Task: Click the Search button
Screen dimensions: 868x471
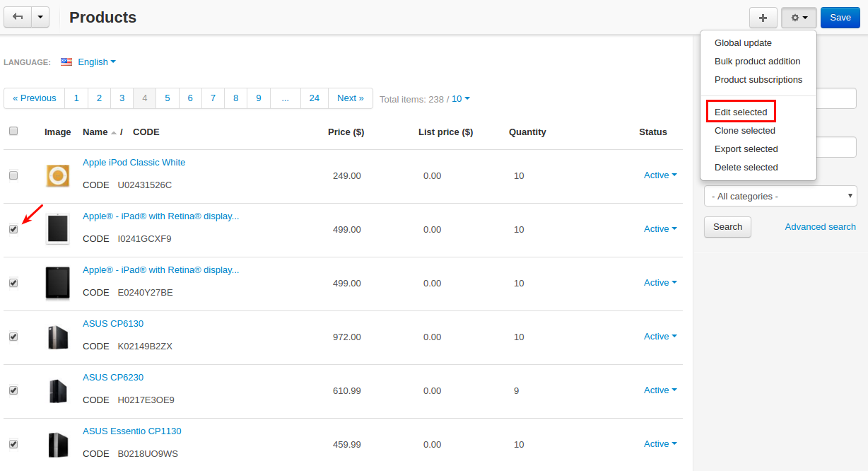Action: click(x=727, y=227)
